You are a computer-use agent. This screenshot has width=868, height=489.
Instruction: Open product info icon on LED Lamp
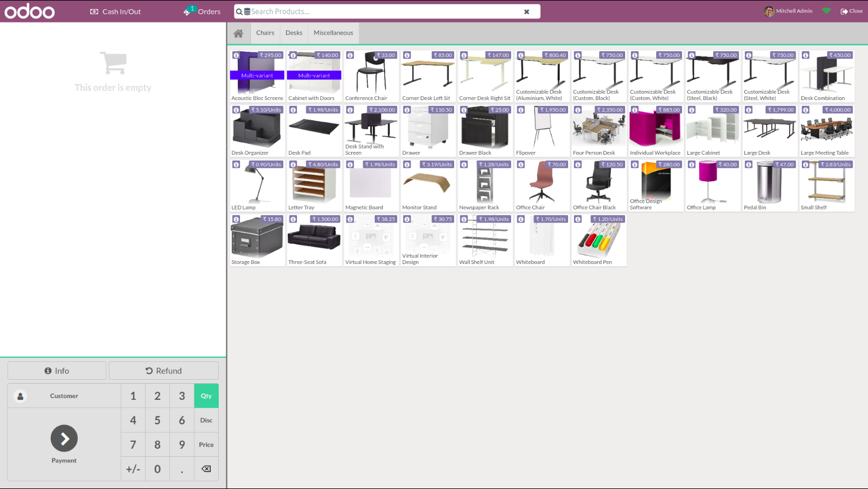[236, 165]
